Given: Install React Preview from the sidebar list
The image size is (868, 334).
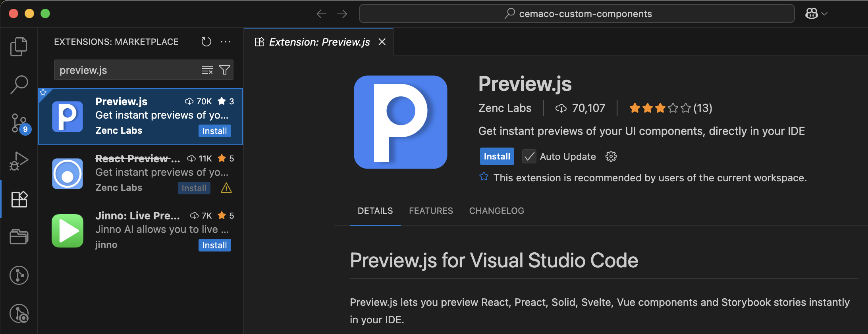Looking at the screenshot, I should coord(194,188).
